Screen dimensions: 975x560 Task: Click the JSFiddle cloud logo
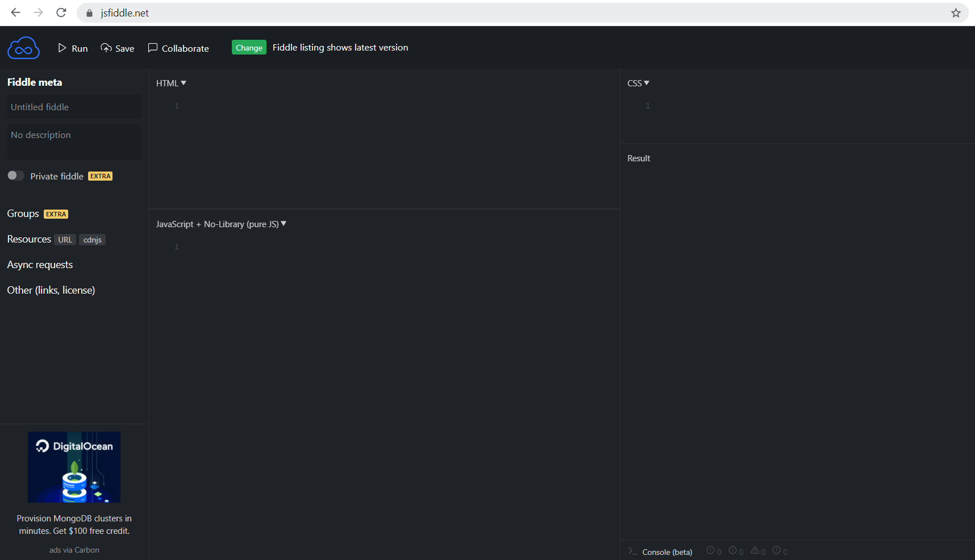click(23, 48)
